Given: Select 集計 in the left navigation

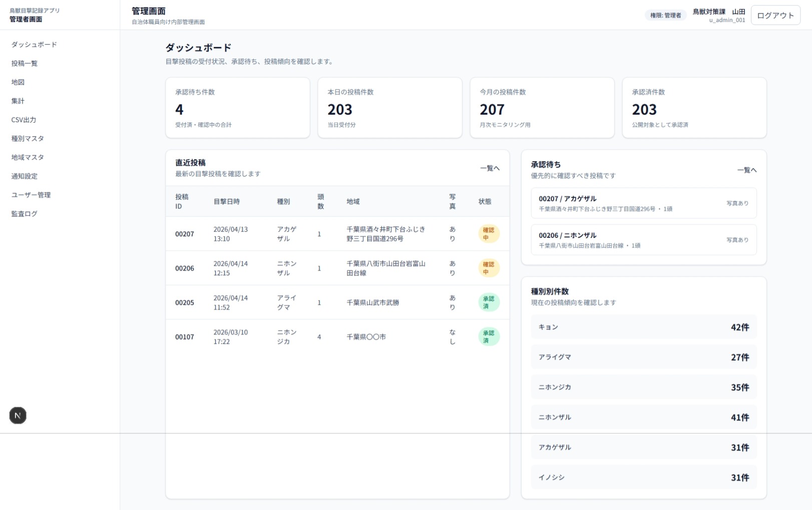Looking at the screenshot, I should tap(18, 101).
